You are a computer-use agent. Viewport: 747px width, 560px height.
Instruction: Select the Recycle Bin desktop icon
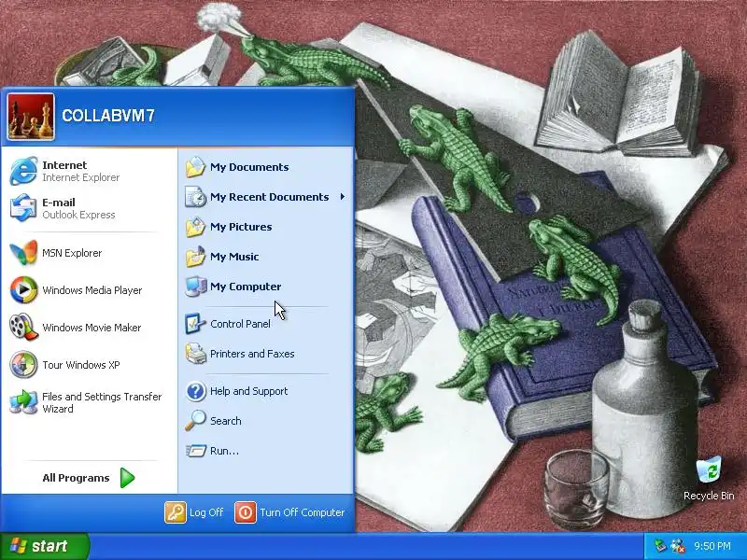709,470
